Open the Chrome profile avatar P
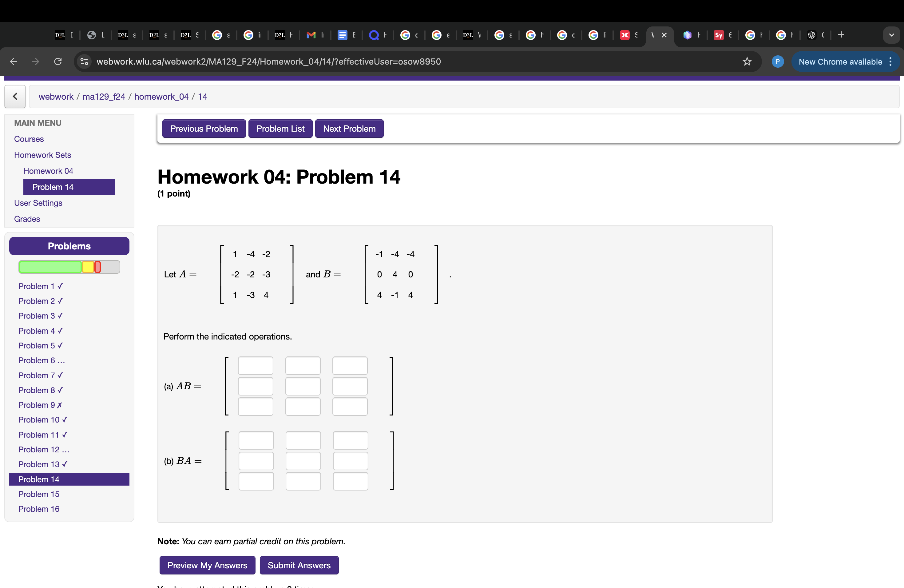 click(x=778, y=62)
